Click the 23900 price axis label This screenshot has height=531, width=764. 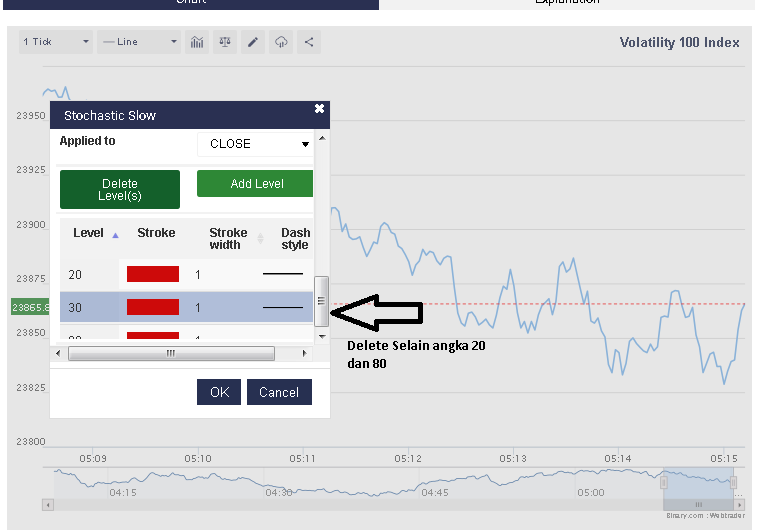31,225
